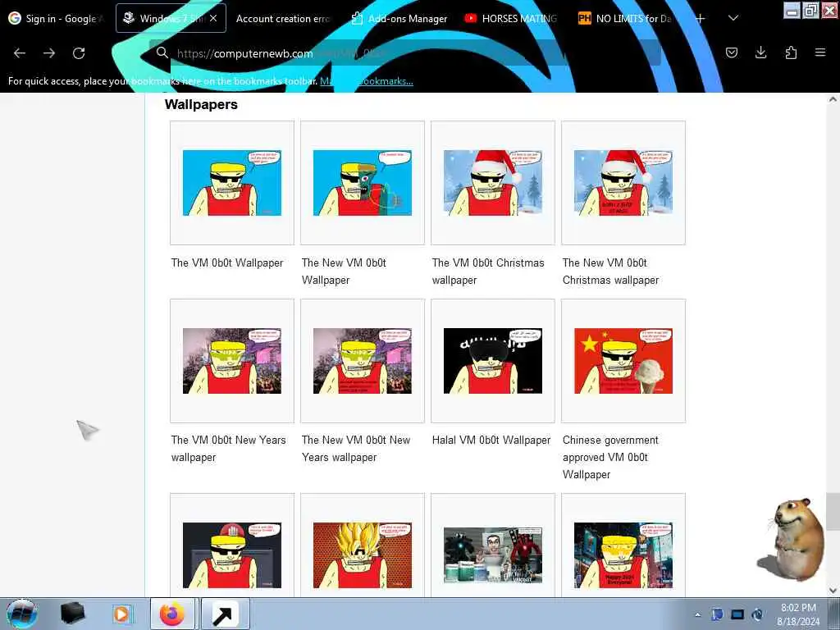Click the page scroll up arrow
The width and height of the screenshot is (840, 630).
pos(833,99)
